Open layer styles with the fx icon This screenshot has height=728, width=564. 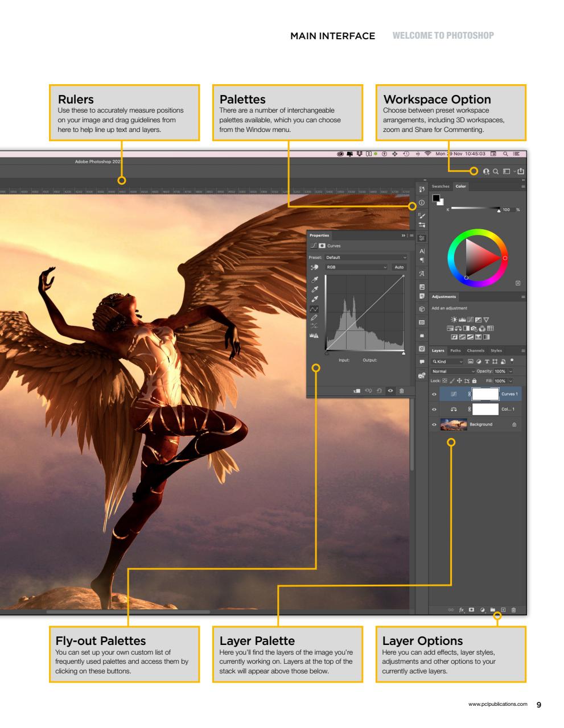click(x=462, y=610)
